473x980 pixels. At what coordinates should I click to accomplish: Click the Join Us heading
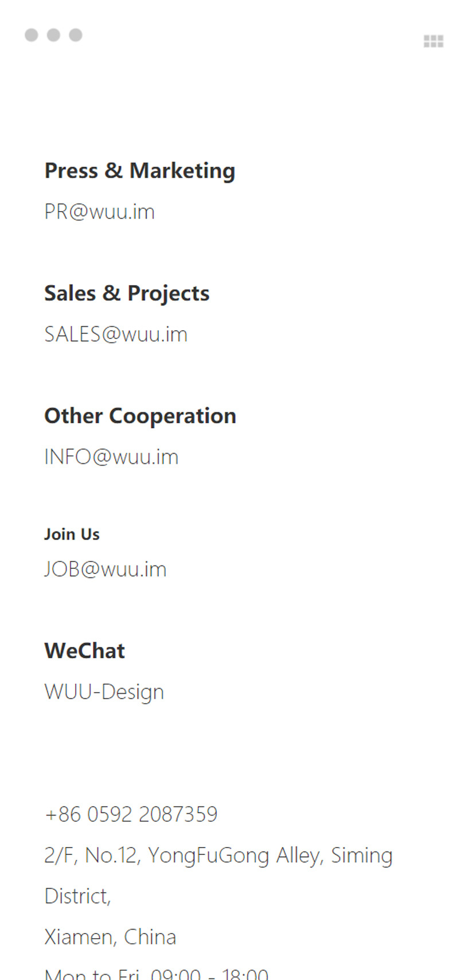(x=72, y=534)
